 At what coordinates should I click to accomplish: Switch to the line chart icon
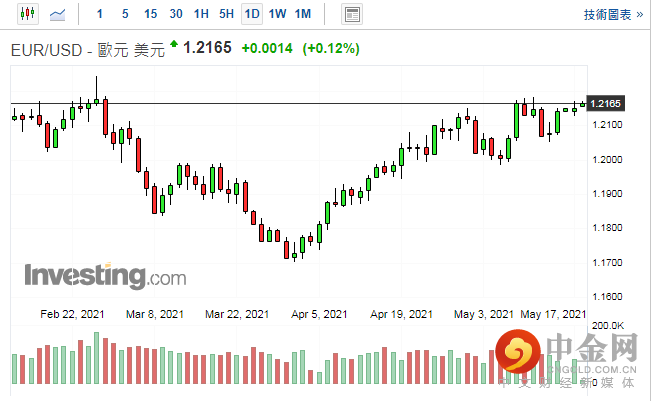[x=60, y=14]
